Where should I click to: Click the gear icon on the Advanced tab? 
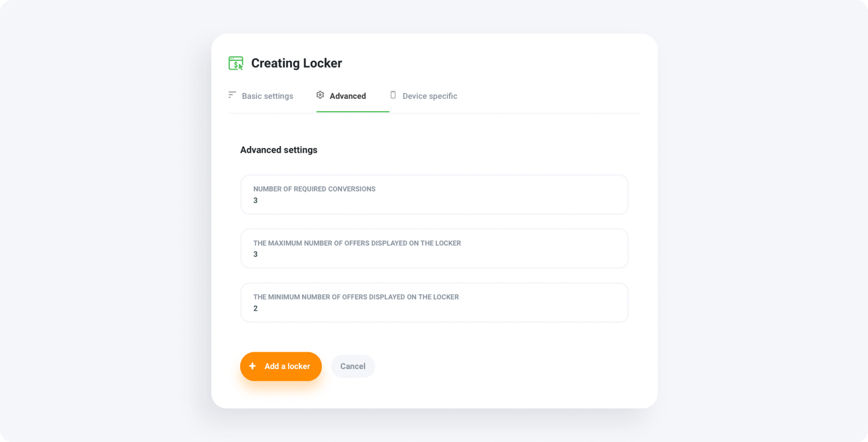point(320,95)
